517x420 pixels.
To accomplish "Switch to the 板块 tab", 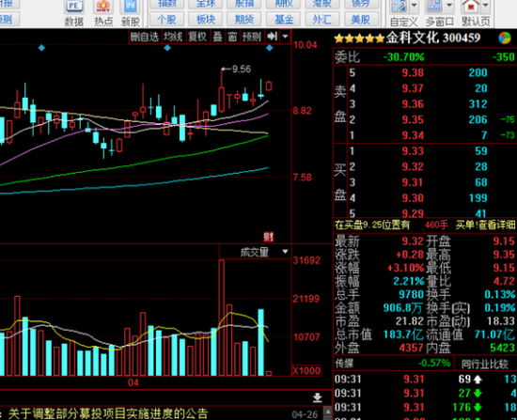I will [206, 20].
